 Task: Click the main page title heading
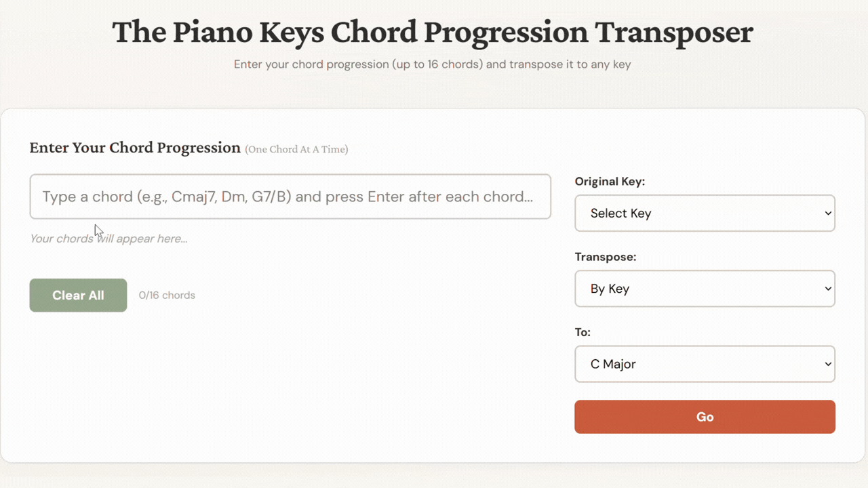click(433, 33)
